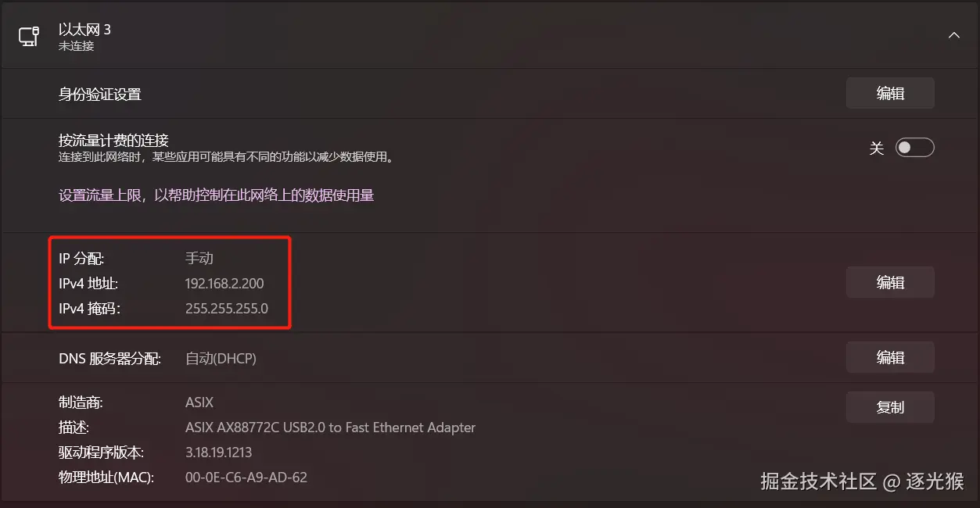Edit 身份验证设置 using its 编辑 button
The height and width of the screenshot is (508, 980).
890,93
